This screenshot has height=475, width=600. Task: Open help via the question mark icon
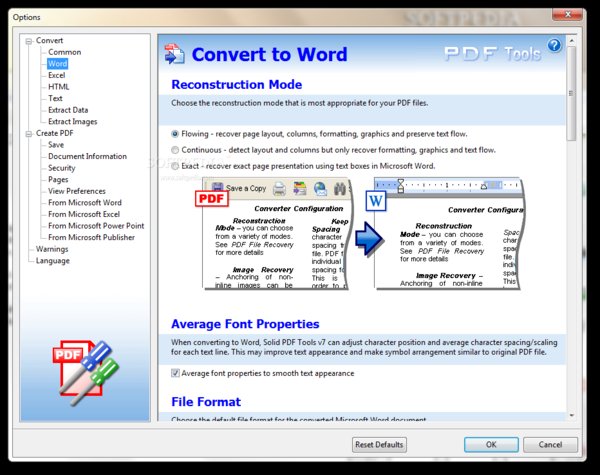[554, 46]
